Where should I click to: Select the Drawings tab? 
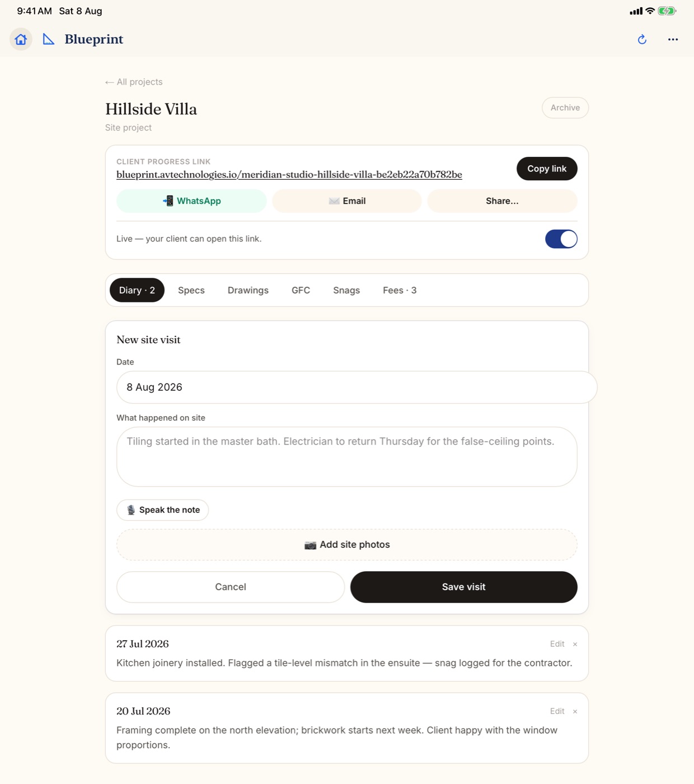[248, 290]
